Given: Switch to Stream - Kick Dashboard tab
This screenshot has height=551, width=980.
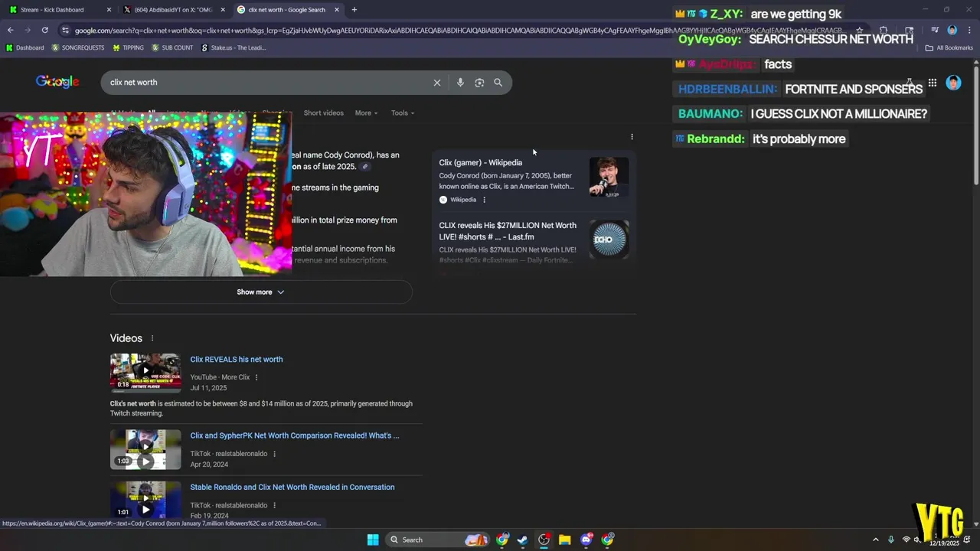Looking at the screenshot, I should pyautogui.click(x=59, y=10).
